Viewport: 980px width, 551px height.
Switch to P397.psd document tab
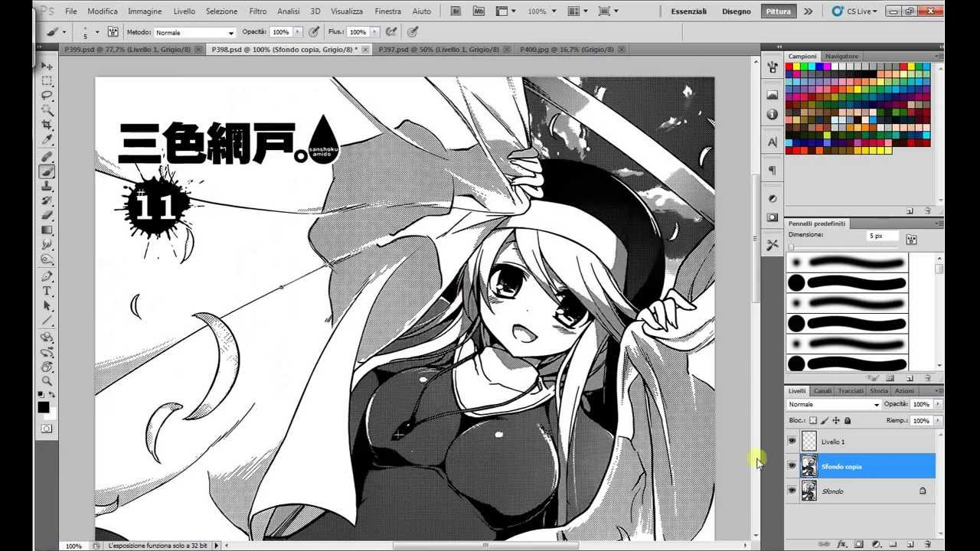pyautogui.click(x=439, y=49)
